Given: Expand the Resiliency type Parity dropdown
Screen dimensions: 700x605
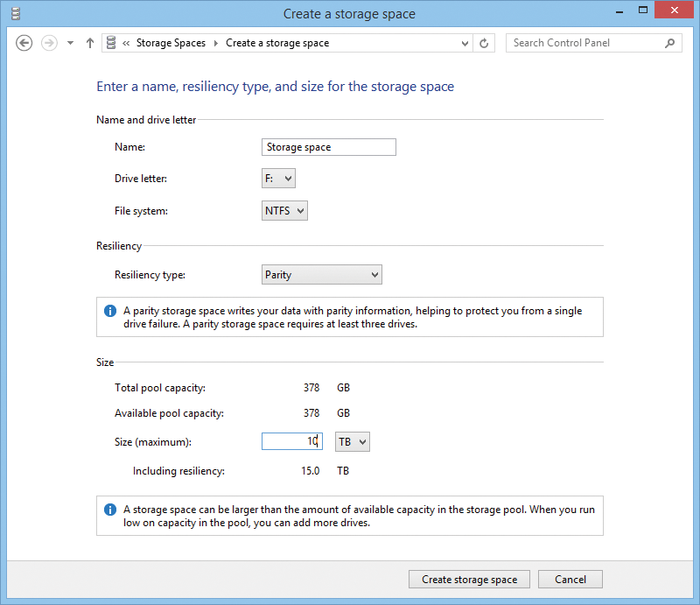Looking at the screenshot, I should point(321,275).
